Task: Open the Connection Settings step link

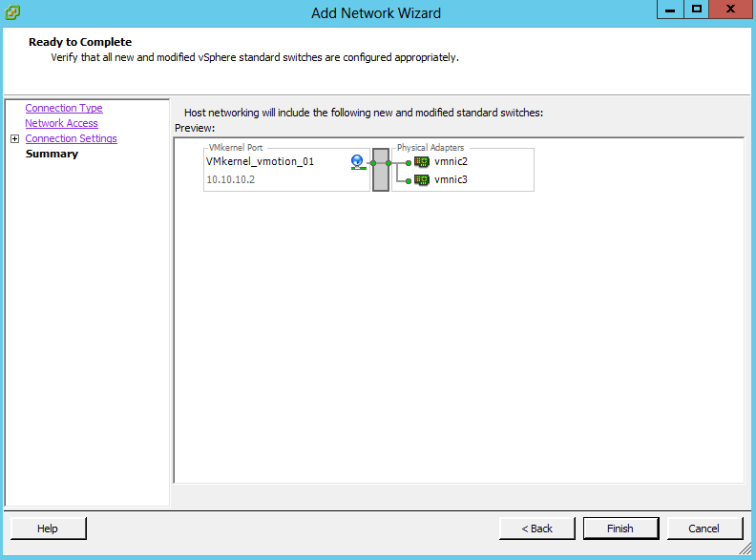Action: [72, 138]
